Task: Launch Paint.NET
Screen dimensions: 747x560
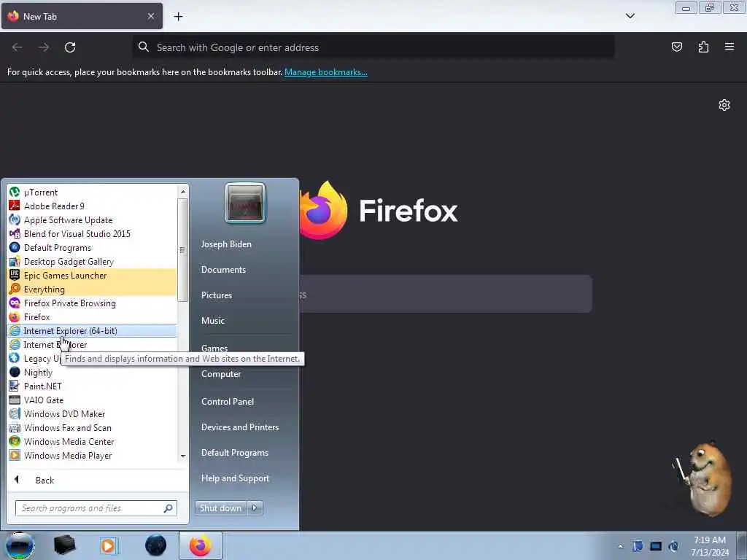Action: pos(92,386)
